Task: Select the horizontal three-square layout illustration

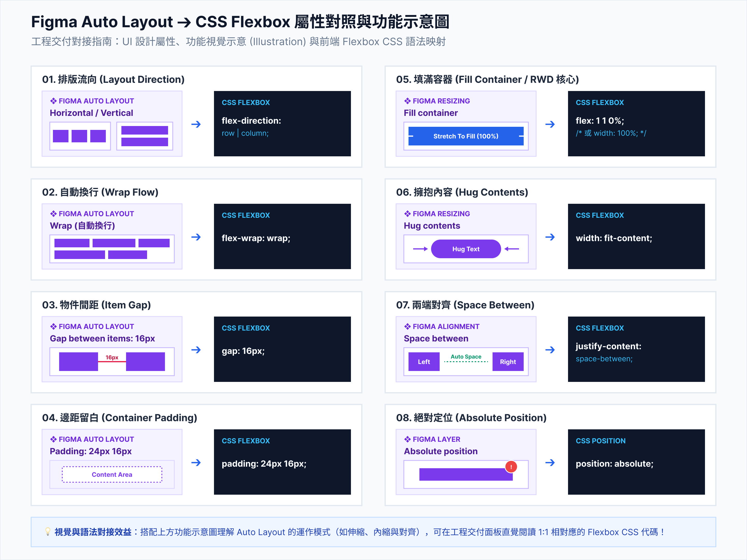Action: [x=80, y=136]
